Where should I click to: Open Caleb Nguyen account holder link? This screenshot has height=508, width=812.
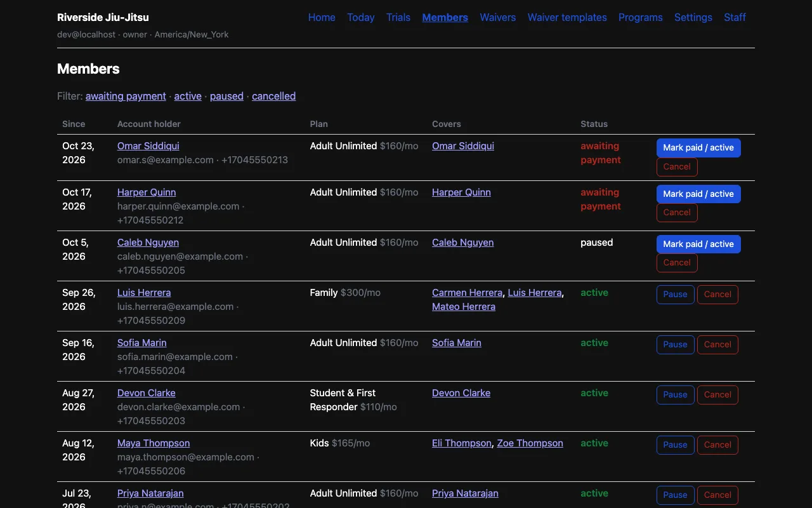point(148,243)
